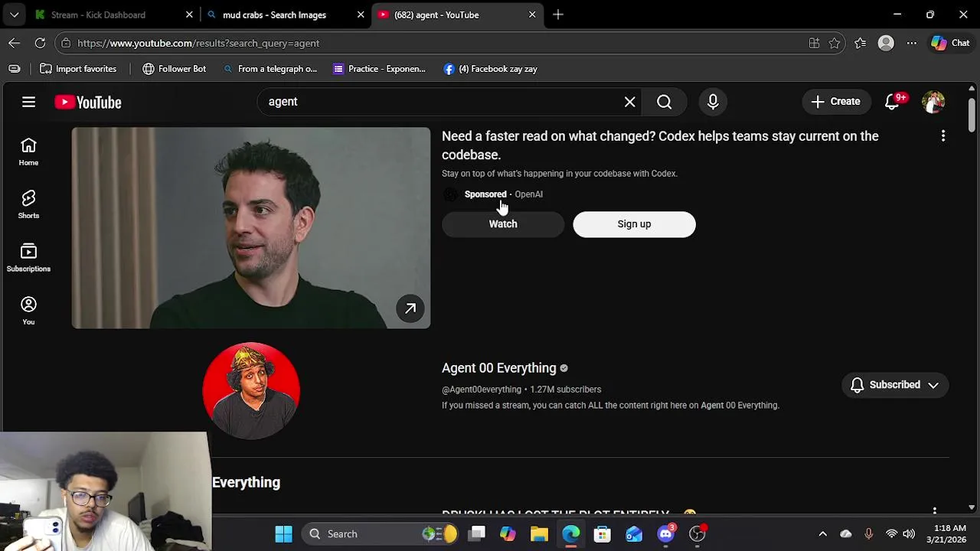Show hidden system tray icons
980x551 pixels.
pos(822,533)
